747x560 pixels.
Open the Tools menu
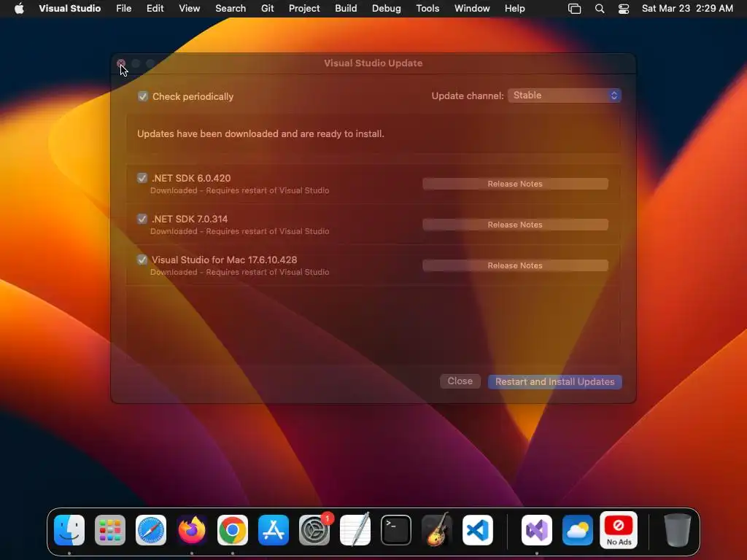pos(427,9)
